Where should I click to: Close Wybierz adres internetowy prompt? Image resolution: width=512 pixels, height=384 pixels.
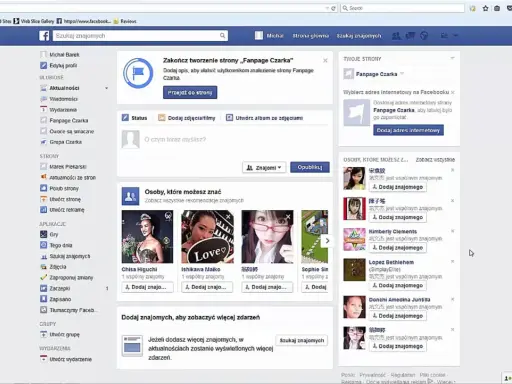[453, 92]
